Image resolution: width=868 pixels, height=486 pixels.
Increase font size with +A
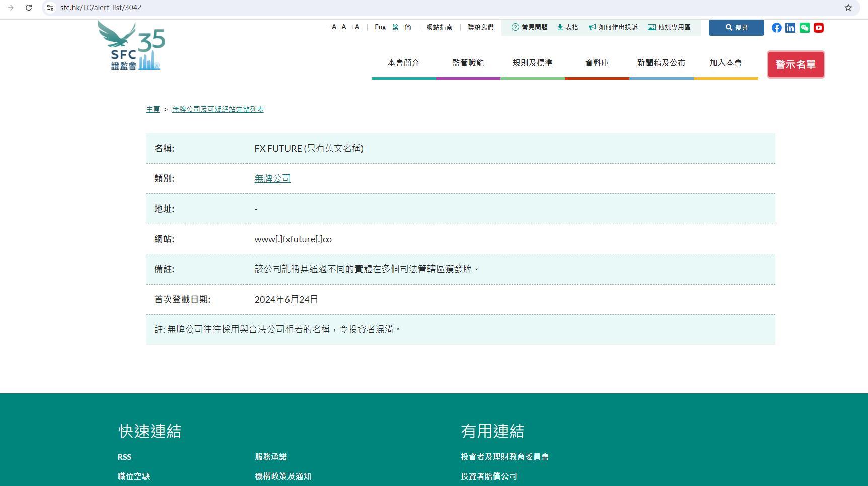[x=355, y=27]
